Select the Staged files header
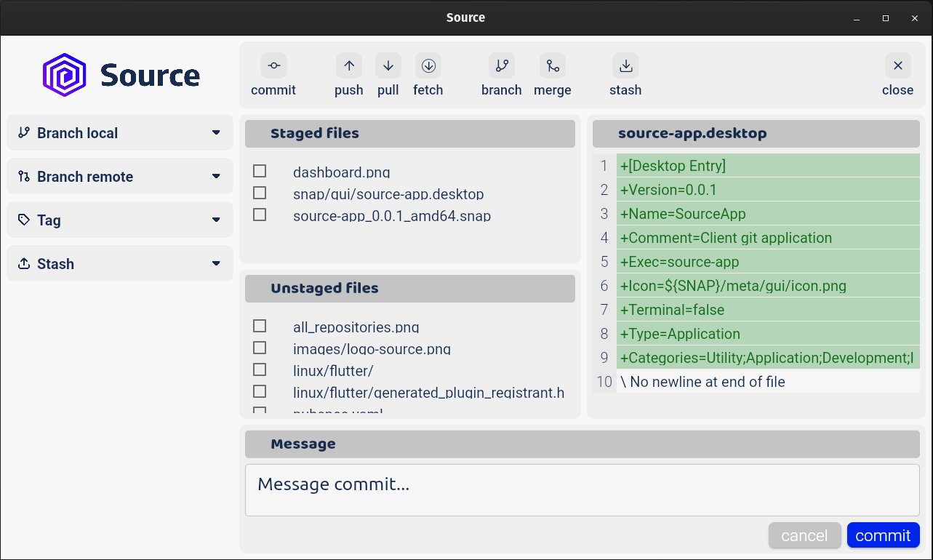This screenshot has height=560, width=933. tap(409, 133)
